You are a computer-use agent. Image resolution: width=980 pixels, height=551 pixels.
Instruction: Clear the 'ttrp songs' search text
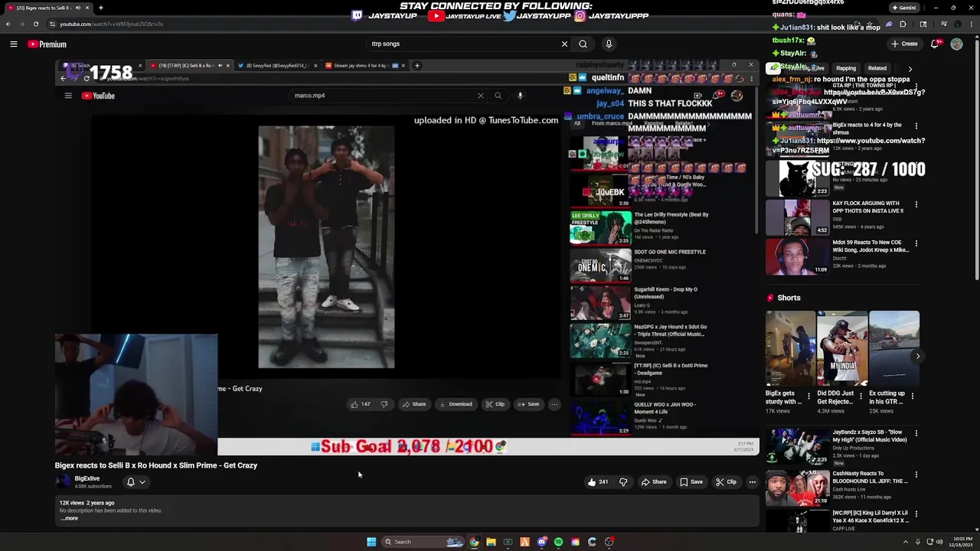click(x=565, y=44)
